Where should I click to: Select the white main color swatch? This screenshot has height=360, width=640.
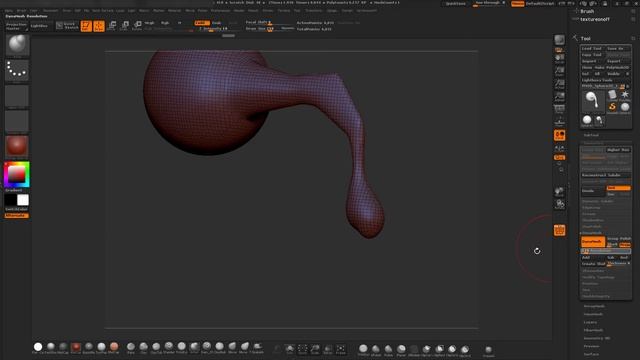23,200
